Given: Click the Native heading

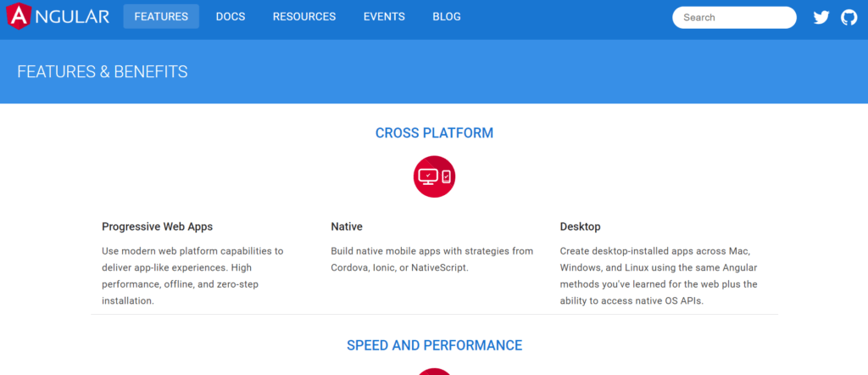Looking at the screenshot, I should pyautogui.click(x=347, y=227).
